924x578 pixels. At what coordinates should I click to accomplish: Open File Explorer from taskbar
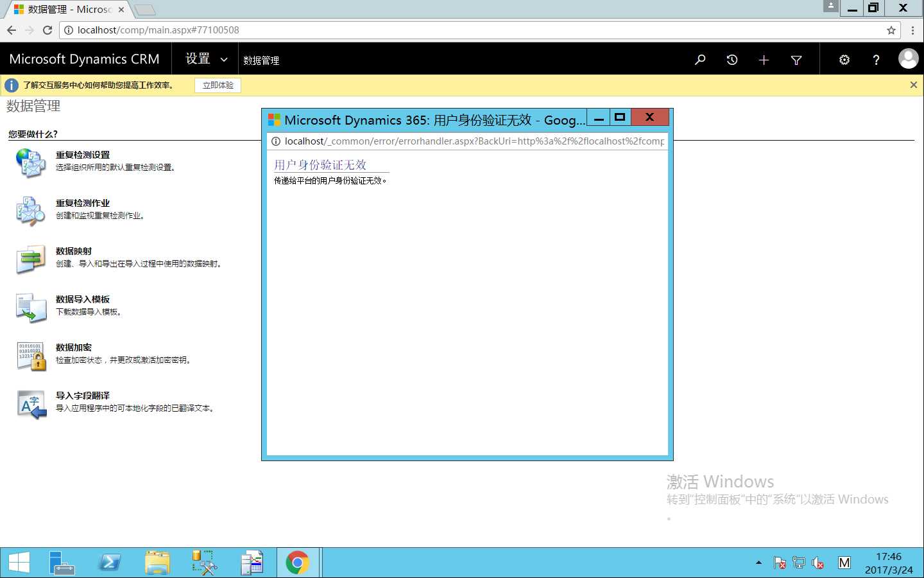157,563
